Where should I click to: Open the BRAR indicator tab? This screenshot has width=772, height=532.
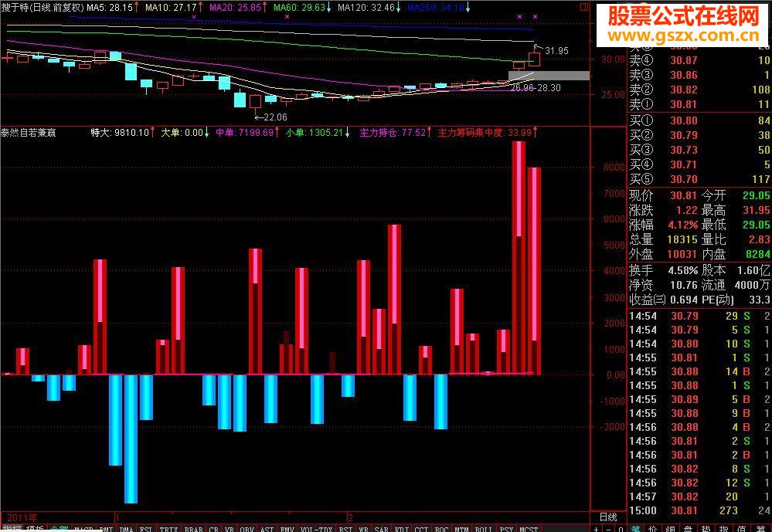[193, 529]
